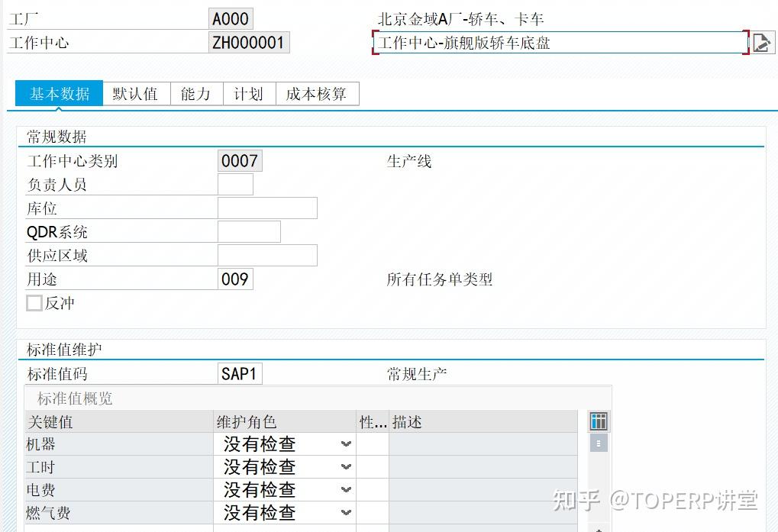Click the 工厂 field showing A000
778x532 pixels.
point(230,18)
